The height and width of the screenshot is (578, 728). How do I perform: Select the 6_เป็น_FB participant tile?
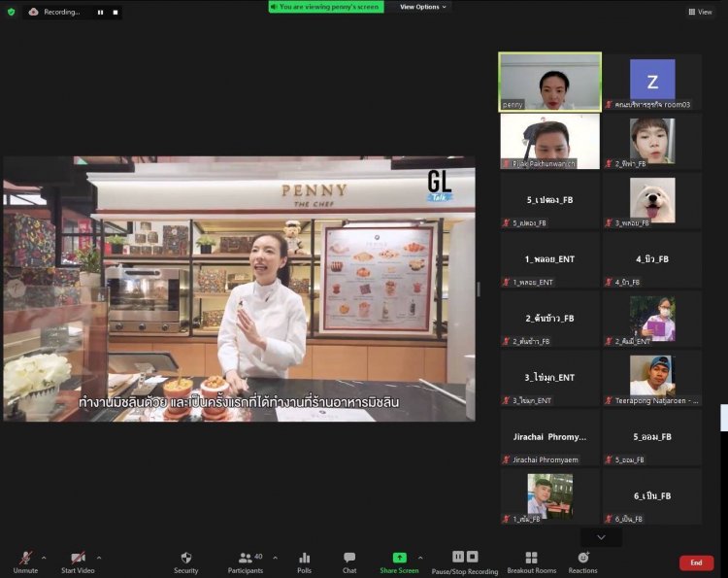point(652,496)
